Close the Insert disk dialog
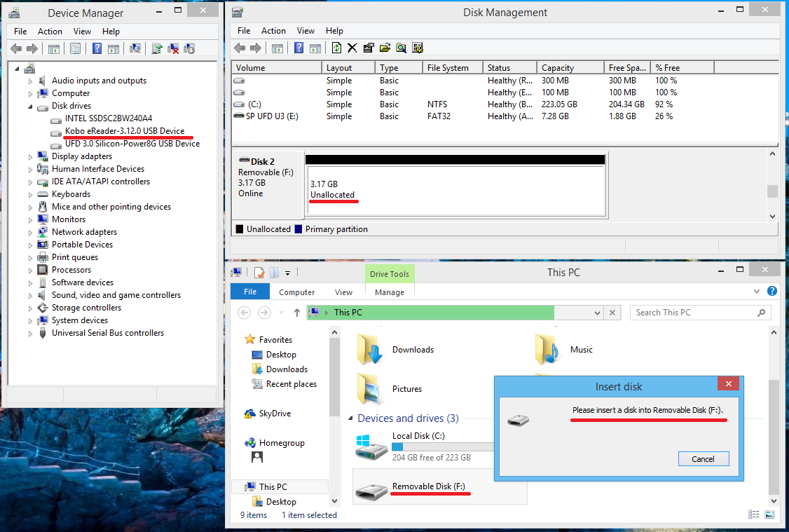The image size is (789, 532). (728, 384)
